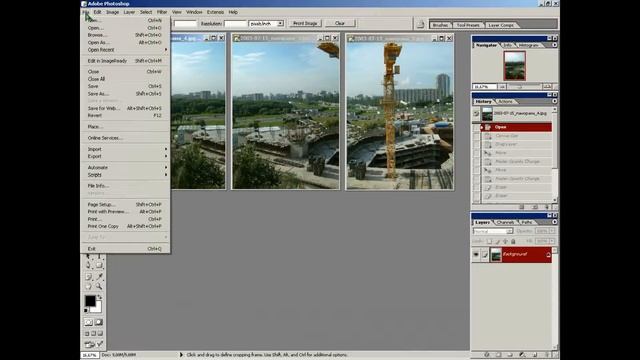Open the Layers panel flyout menu
This screenshot has height=360, width=640.
(x=554, y=222)
